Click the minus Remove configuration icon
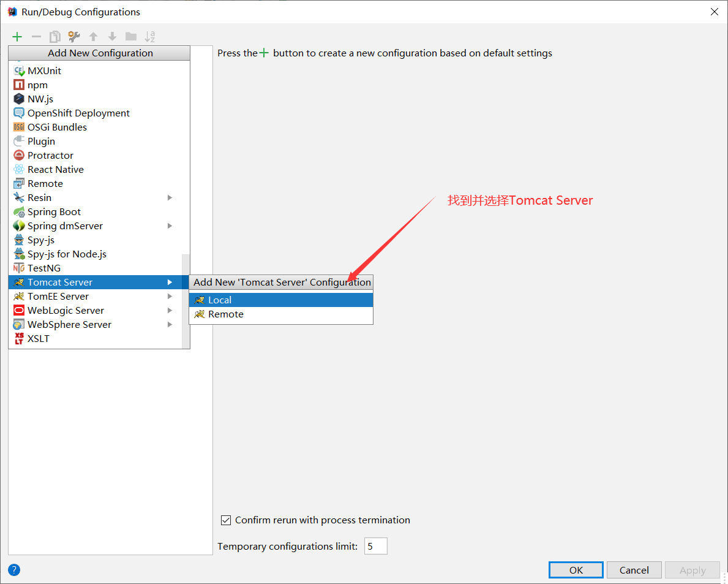This screenshot has height=584, width=728. [36, 37]
